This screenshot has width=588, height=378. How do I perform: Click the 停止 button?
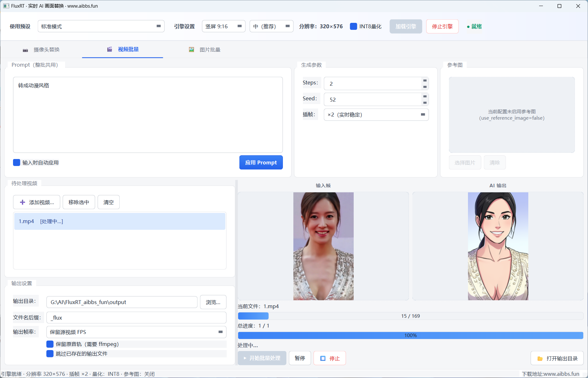pos(330,358)
